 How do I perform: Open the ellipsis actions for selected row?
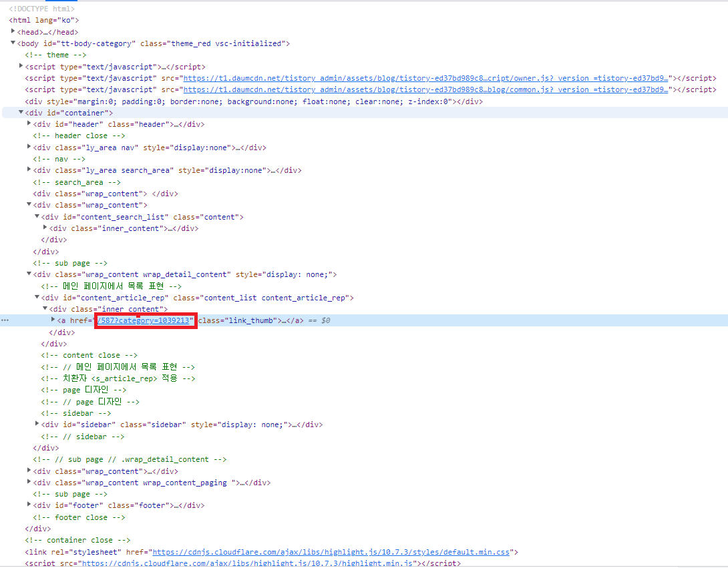(x=5, y=320)
